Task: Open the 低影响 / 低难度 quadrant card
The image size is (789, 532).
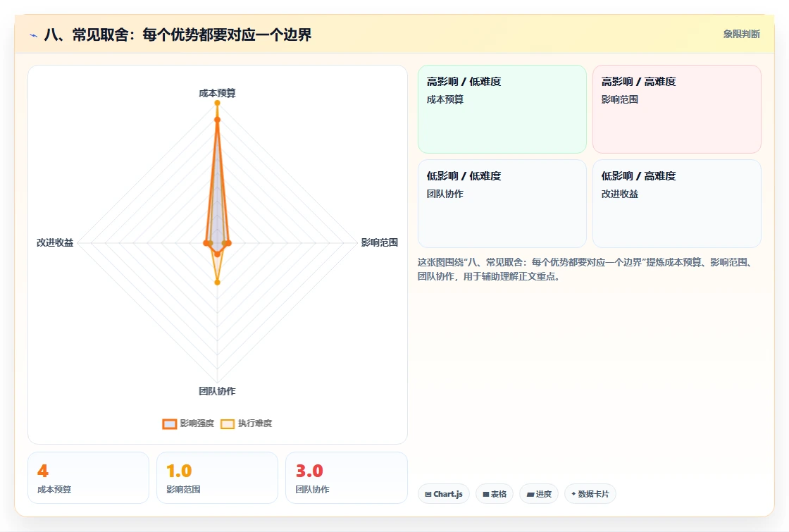Action: pyautogui.click(x=502, y=204)
